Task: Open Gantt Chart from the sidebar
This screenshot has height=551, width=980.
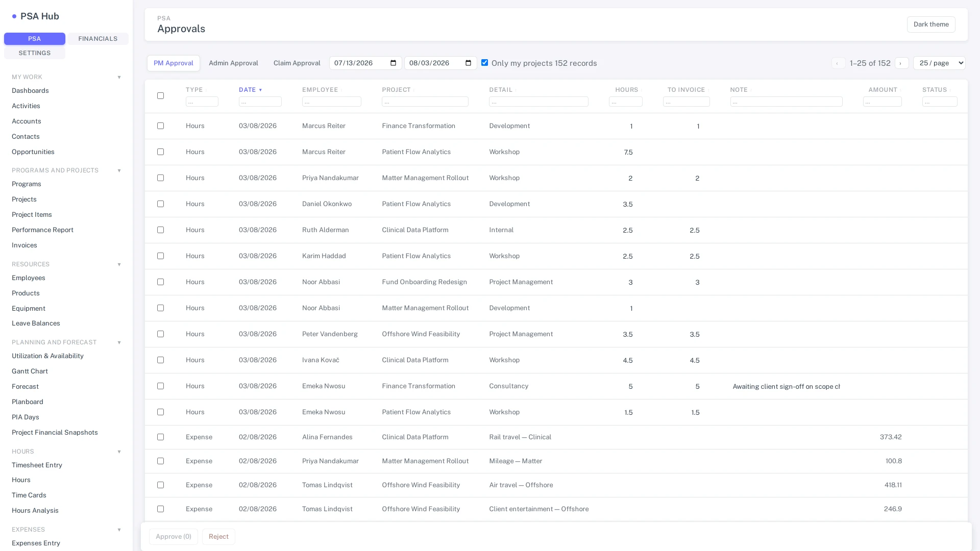Action: (x=30, y=371)
